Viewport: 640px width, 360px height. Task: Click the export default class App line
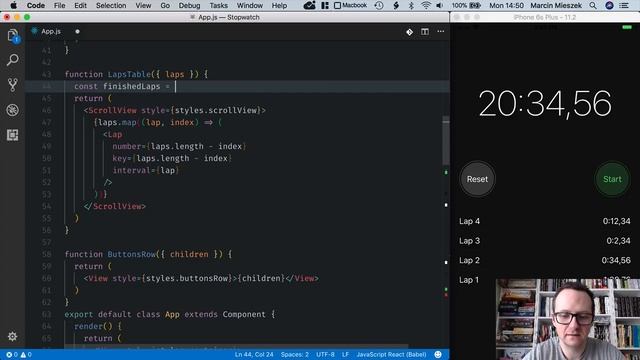pyautogui.click(x=170, y=314)
